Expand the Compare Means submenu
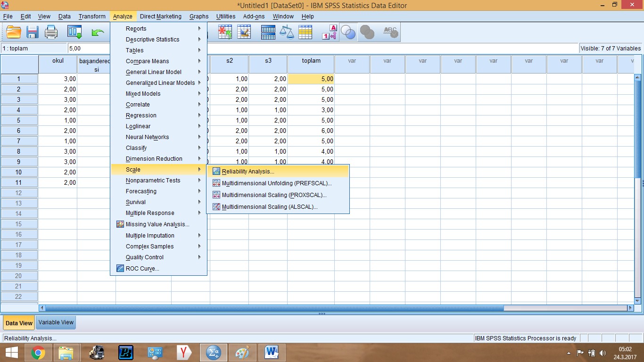The width and height of the screenshot is (644, 362). point(158,61)
